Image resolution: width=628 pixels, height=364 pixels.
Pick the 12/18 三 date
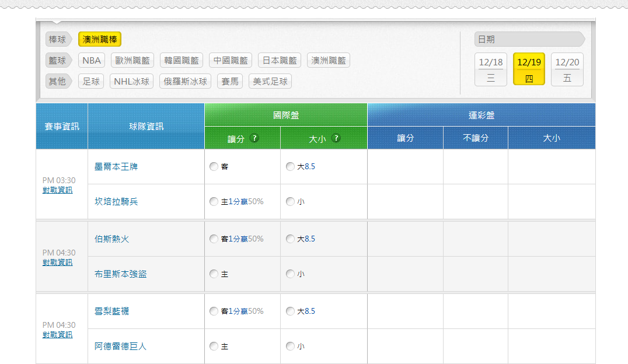491,69
